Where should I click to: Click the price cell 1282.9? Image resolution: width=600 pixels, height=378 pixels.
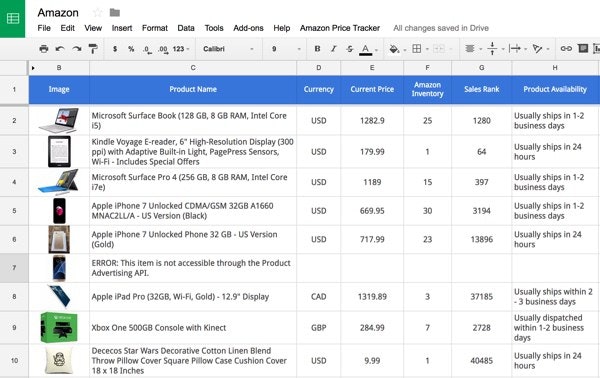click(x=372, y=121)
